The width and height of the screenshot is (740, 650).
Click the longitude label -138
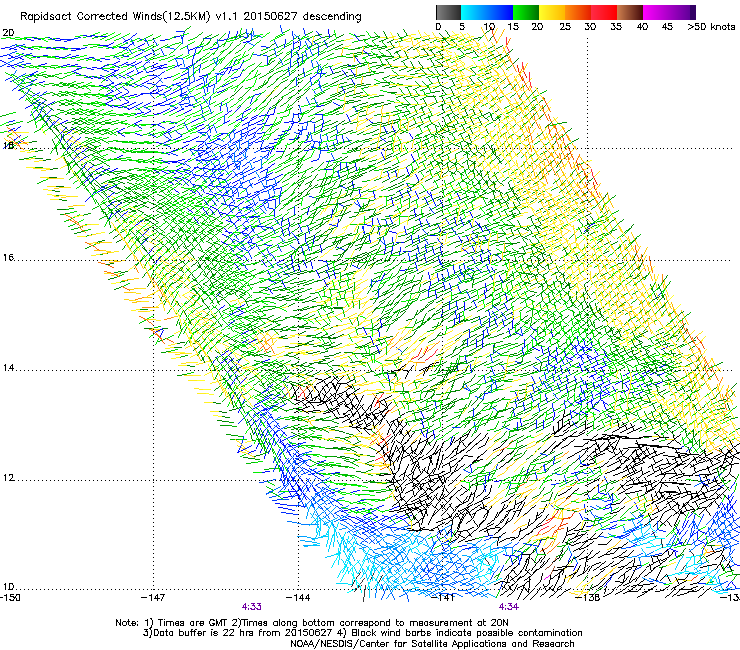pos(588,597)
